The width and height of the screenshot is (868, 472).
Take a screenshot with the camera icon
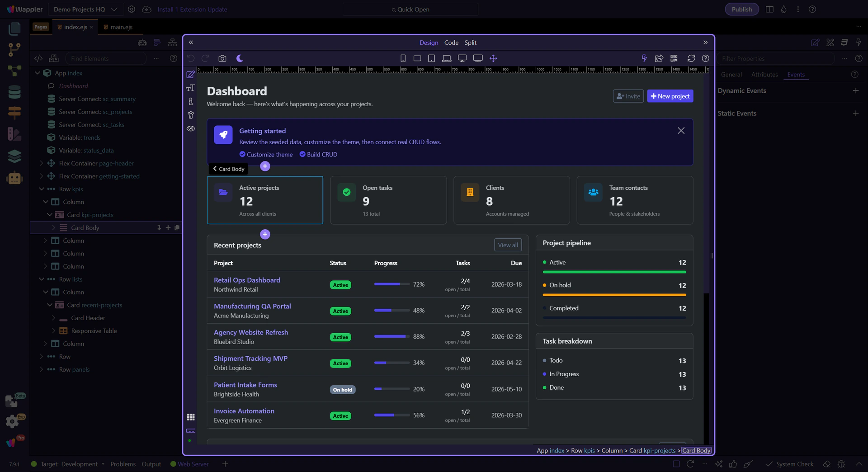pyautogui.click(x=222, y=58)
